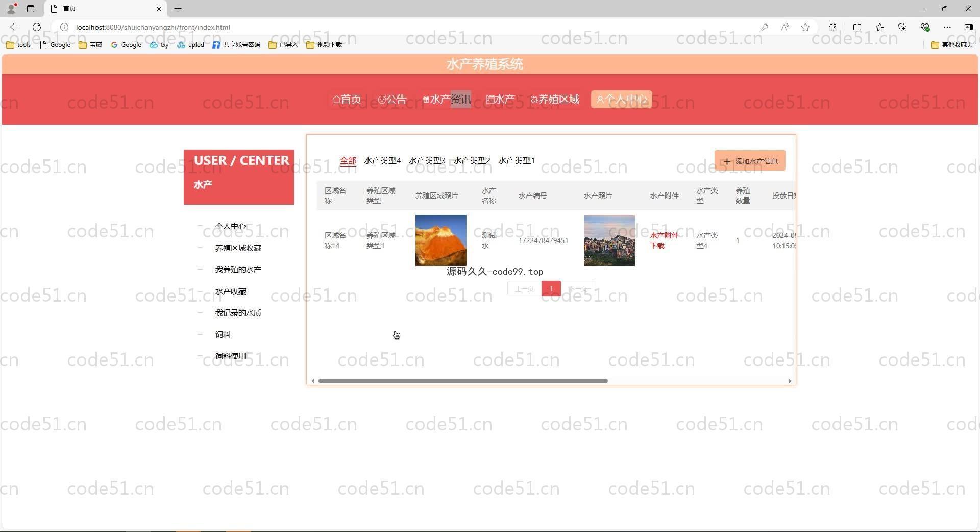
Task: Open 个人中心 in the sidebar
Action: [231, 226]
